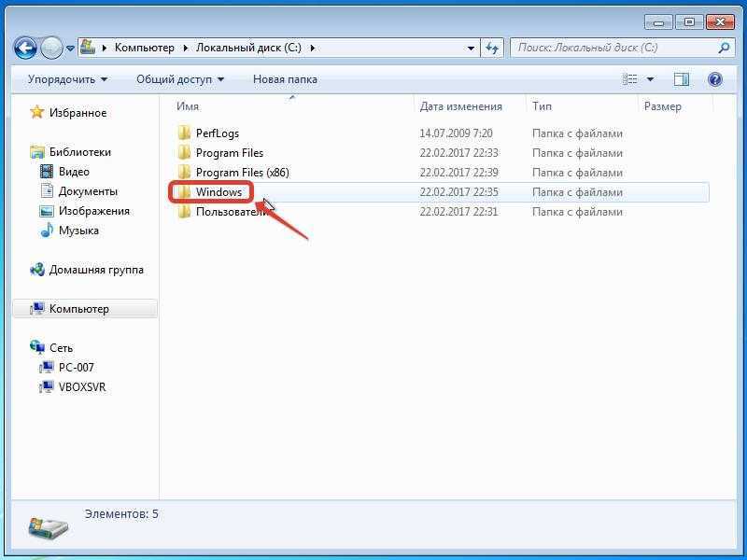This screenshot has width=747, height=560.
Task: Click date 22.02.2017 22:31
Action: coord(458,212)
